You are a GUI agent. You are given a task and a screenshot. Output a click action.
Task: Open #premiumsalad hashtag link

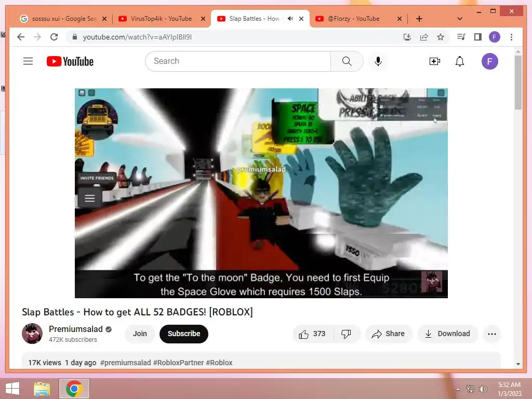tap(126, 363)
